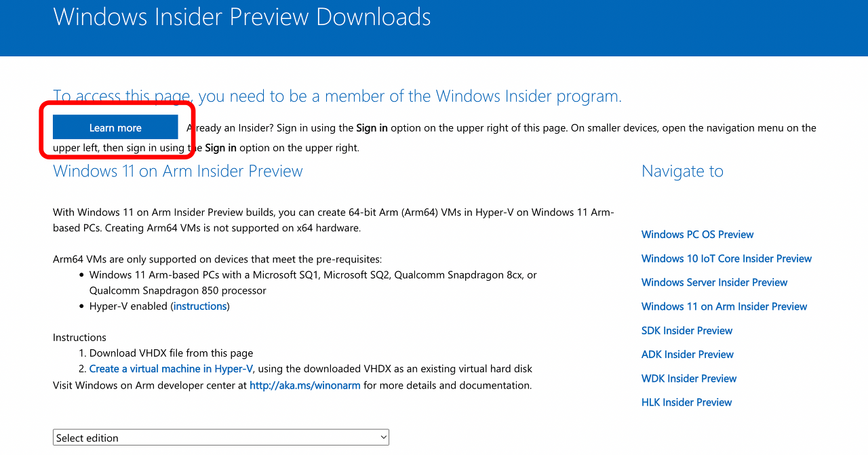This screenshot has height=455, width=868.
Task: Go to the HLK Insider Preview page
Action: tap(686, 402)
